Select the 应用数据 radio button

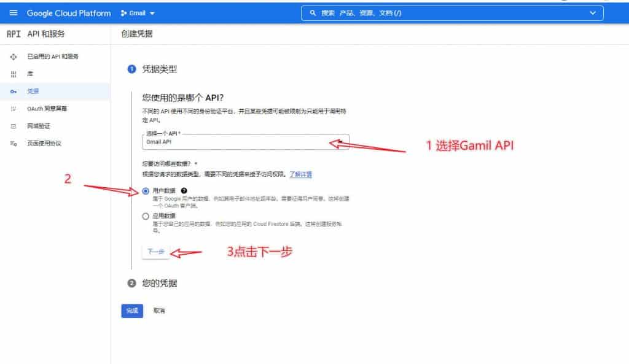[146, 216]
